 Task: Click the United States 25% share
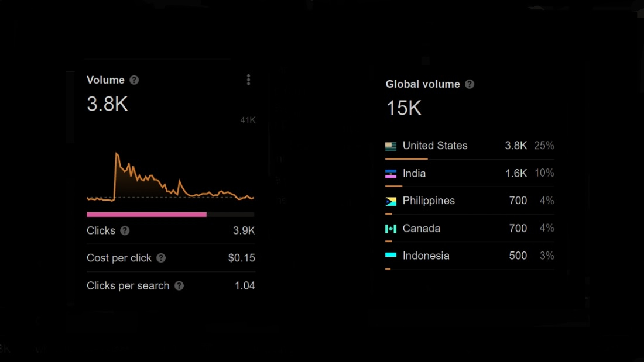pyautogui.click(x=544, y=146)
